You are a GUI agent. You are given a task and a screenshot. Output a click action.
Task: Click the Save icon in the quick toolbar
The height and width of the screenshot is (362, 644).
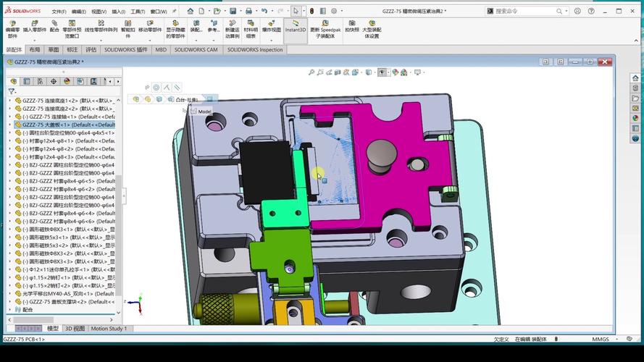pos(233,11)
